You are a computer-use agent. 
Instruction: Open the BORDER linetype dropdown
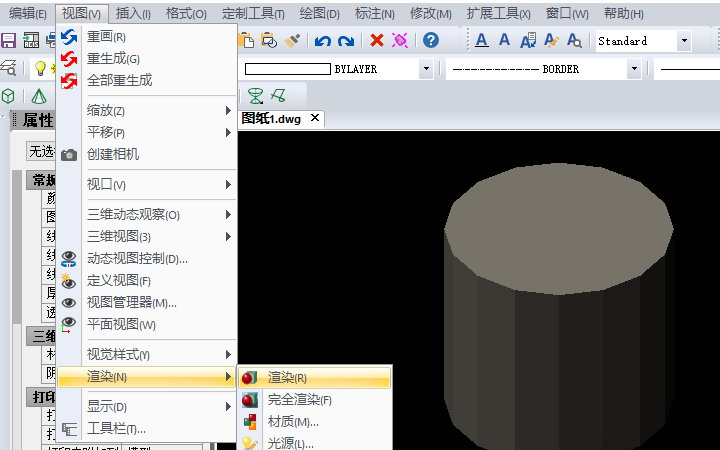point(634,69)
